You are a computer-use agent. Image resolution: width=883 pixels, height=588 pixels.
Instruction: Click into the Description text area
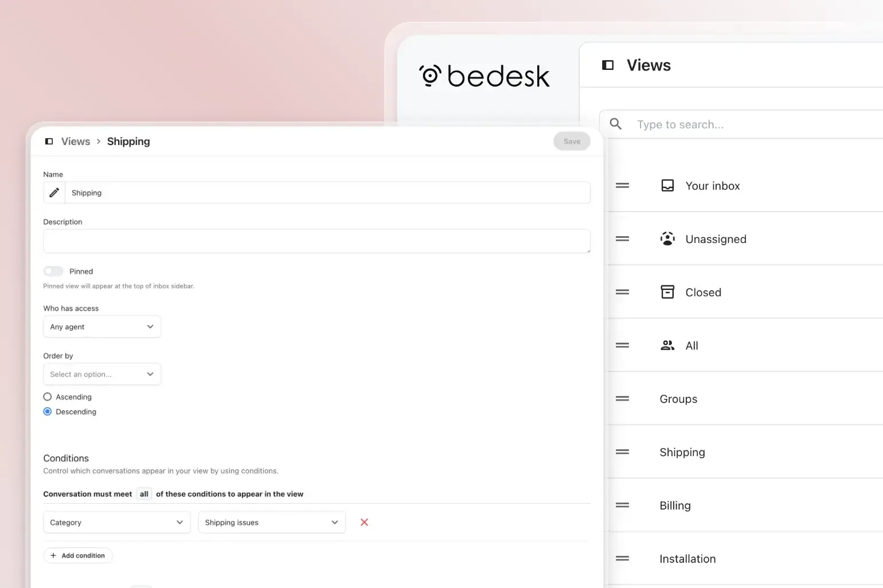point(317,241)
